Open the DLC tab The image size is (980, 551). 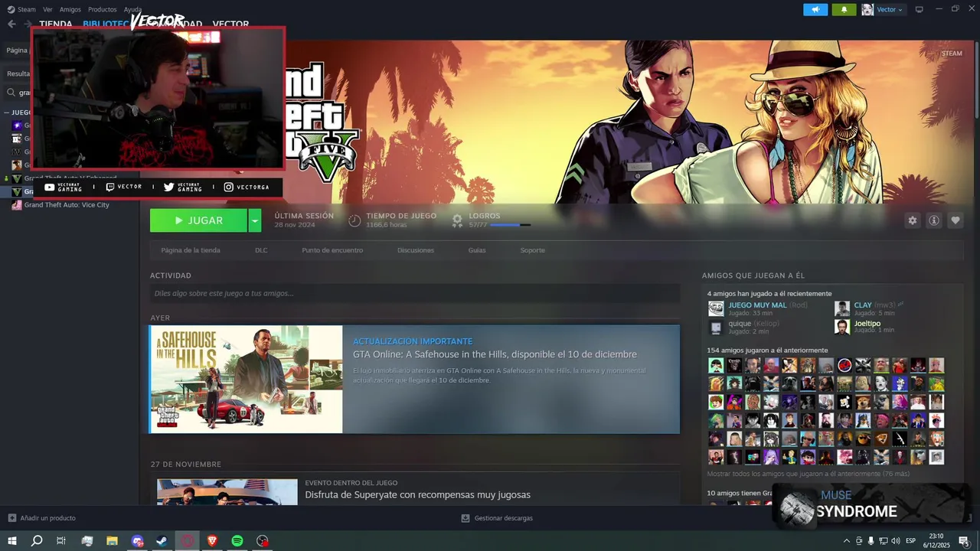click(x=261, y=250)
